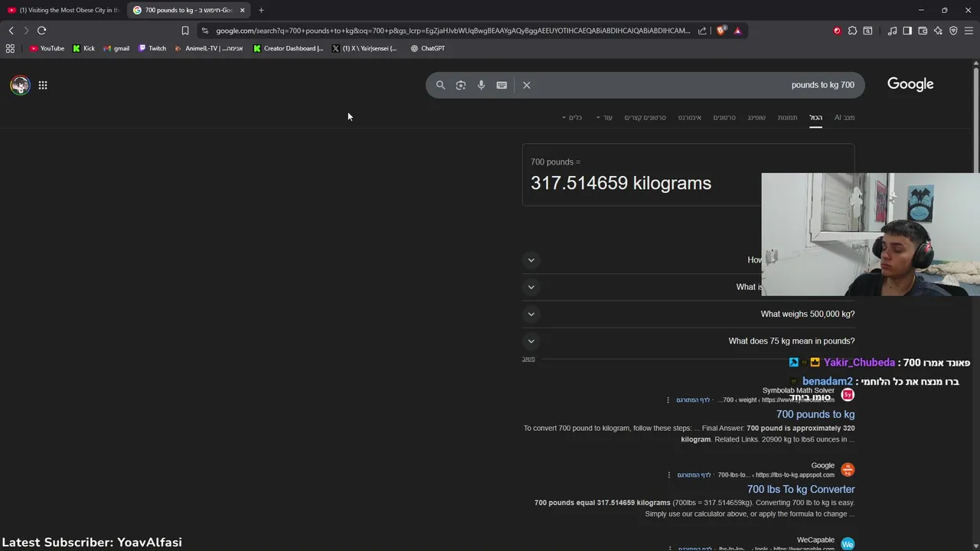Open the on-screen keyboard icon in search box
The image size is (980, 551).
pos(501,85)
